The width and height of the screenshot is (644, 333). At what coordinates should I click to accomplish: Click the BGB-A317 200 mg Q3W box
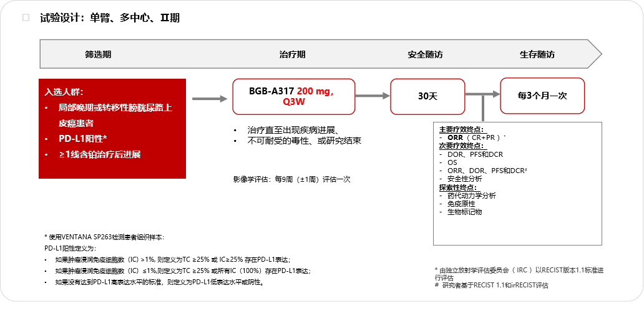(x=294, y=97)
